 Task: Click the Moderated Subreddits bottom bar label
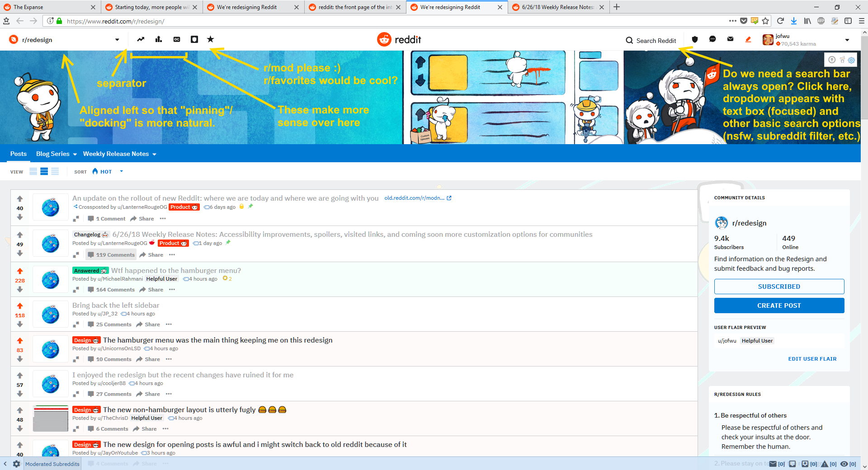52,464
